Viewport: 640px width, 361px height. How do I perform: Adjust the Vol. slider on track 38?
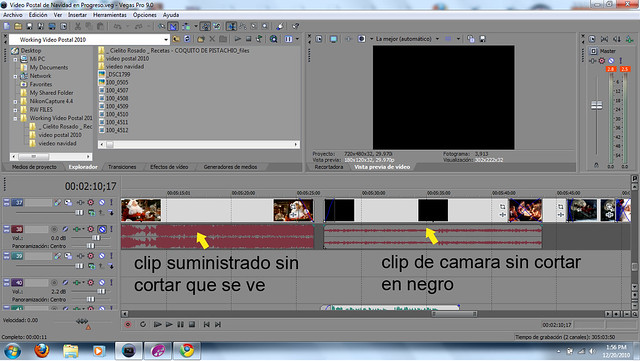(96, 238)
